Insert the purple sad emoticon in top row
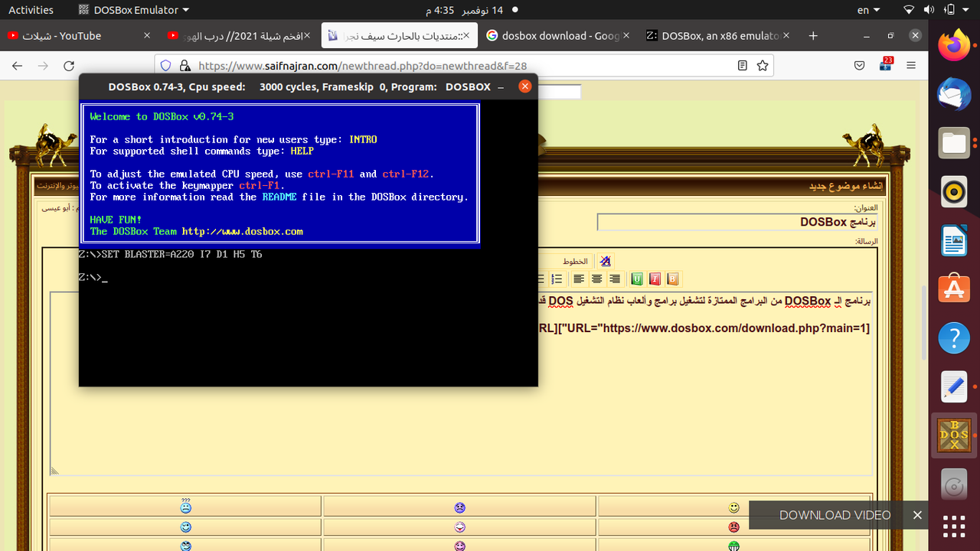 (459, 507)
